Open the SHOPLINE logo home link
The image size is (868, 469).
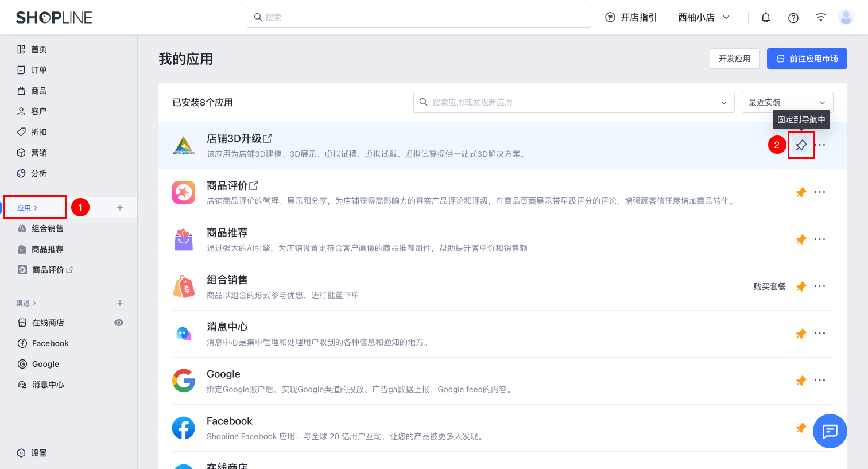click(x=54, y=18)
